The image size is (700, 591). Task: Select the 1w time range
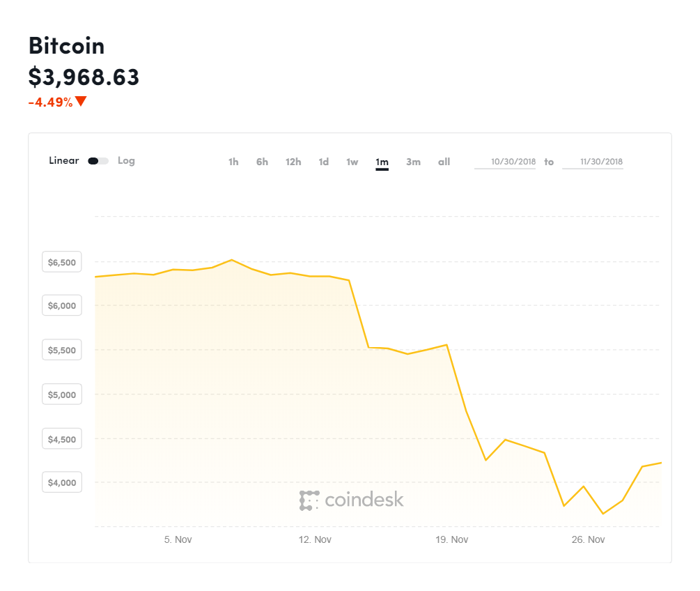[352, 161]
